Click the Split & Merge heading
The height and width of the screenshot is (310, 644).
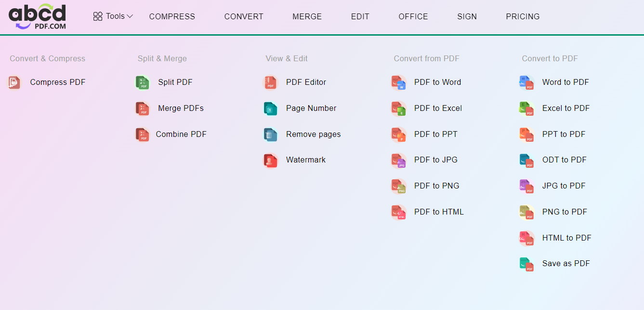pyautogui.click(x=162, y=59)
